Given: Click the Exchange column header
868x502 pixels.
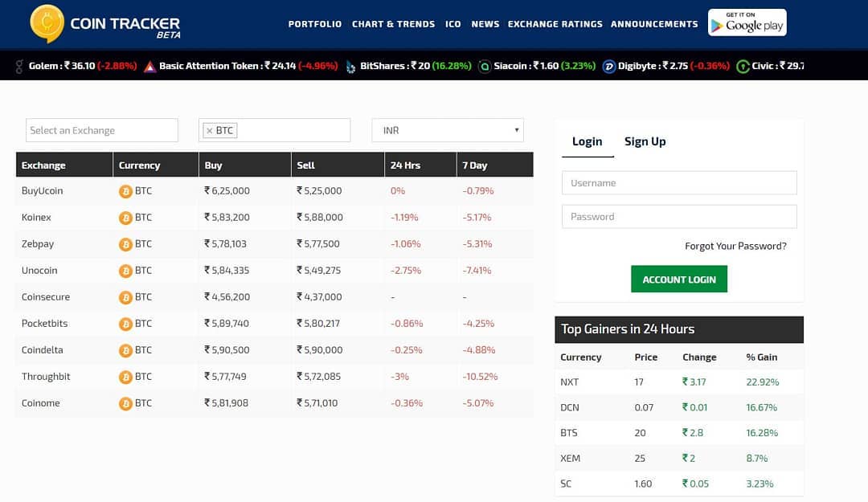Looking at the screenshot, I should coord(64,165).
